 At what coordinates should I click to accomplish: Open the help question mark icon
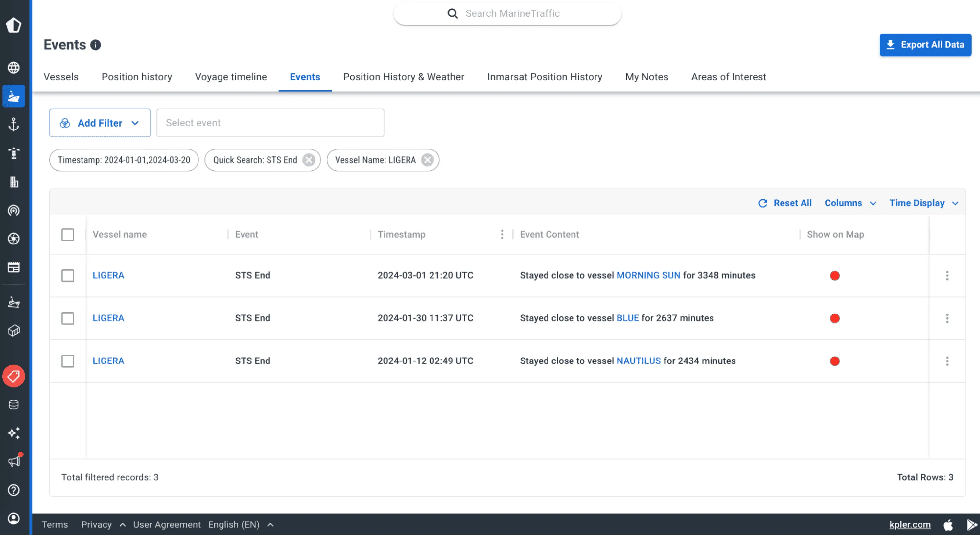click(14, 490)
